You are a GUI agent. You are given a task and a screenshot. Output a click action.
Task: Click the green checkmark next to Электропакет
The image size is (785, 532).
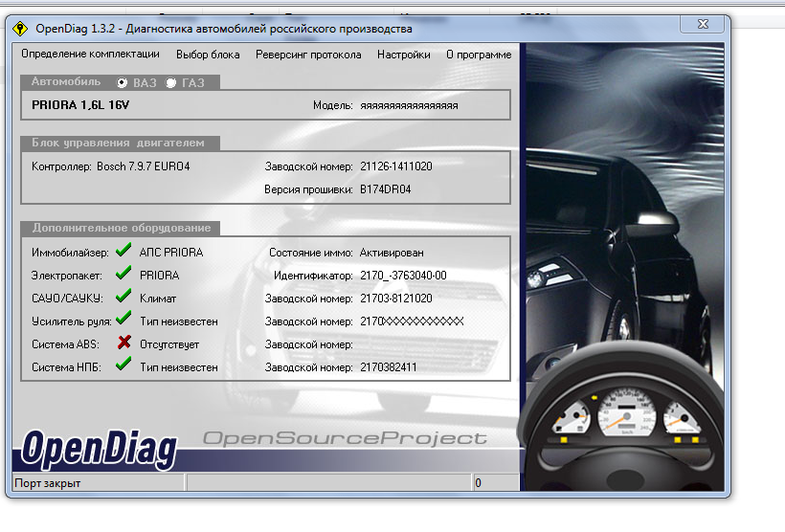point(123,273)
